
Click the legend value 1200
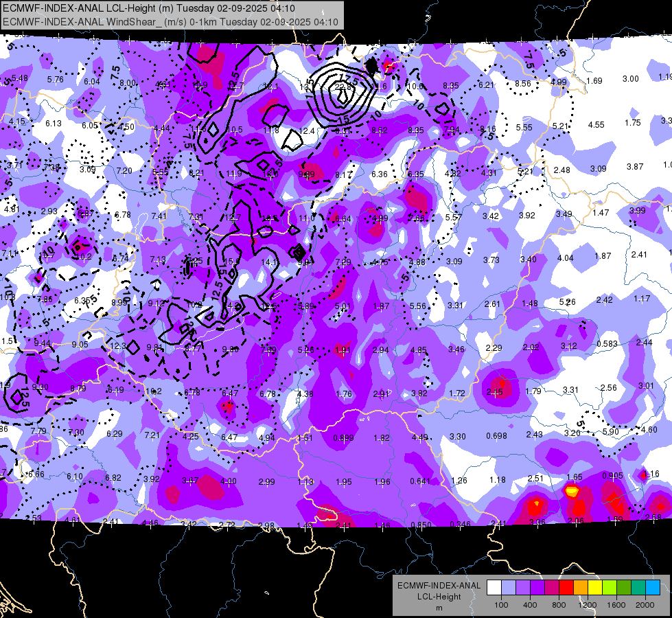point(587,605)
